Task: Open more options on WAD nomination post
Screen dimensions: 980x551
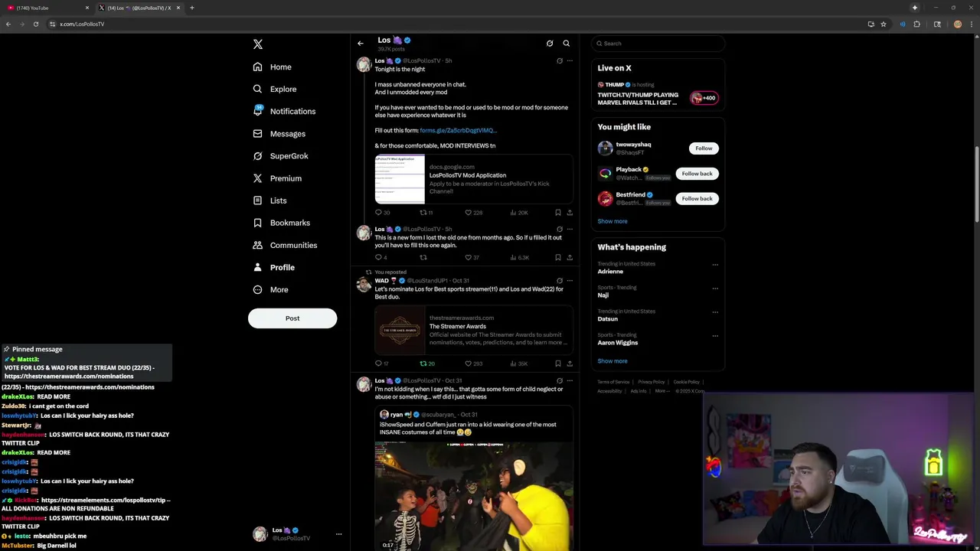Action: [570, 281]
